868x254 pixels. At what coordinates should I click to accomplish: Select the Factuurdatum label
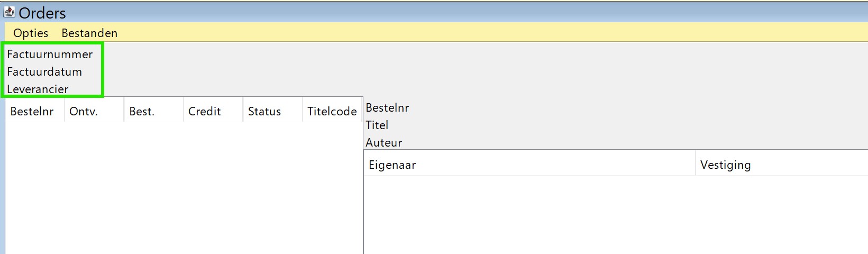(44, 71)
